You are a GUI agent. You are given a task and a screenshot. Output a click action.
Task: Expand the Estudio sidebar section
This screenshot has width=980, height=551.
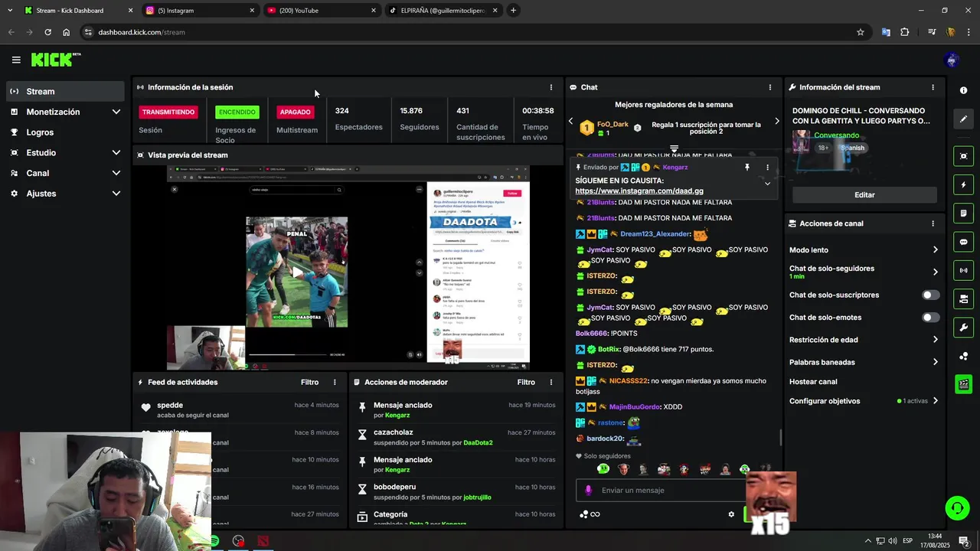(116, 152)
